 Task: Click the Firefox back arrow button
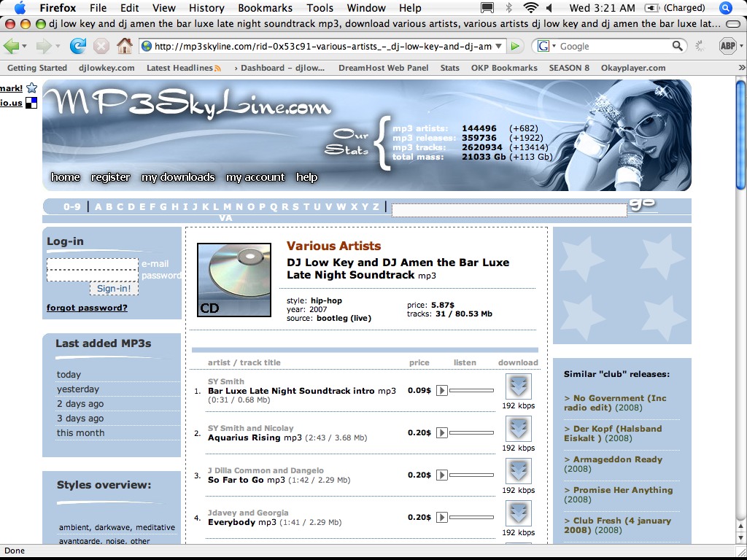point(10,46)
